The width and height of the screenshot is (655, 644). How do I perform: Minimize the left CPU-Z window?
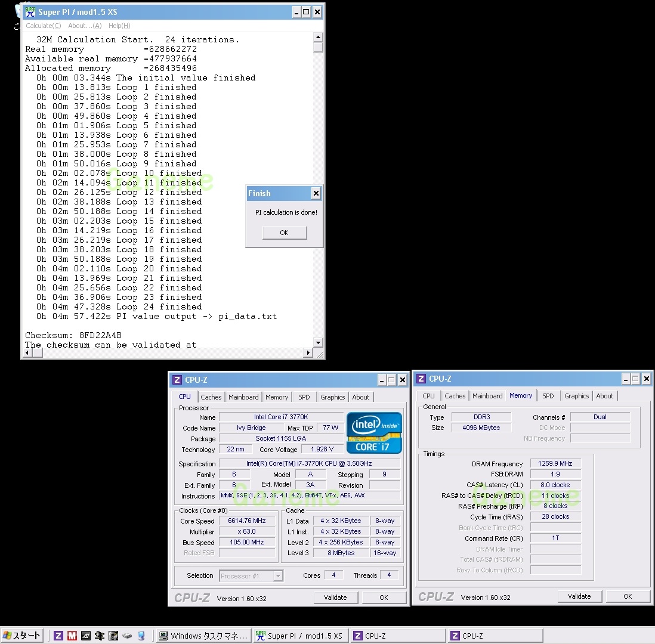382,380
